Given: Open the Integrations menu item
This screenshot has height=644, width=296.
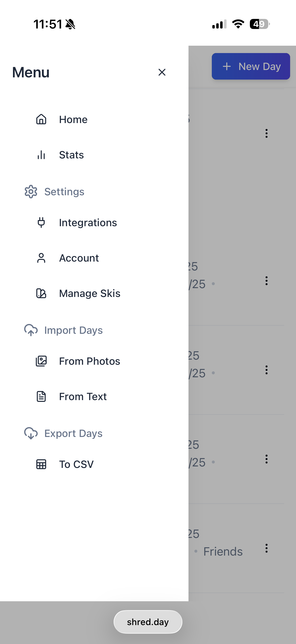Looking at the screenshot, I should [88, 223].
